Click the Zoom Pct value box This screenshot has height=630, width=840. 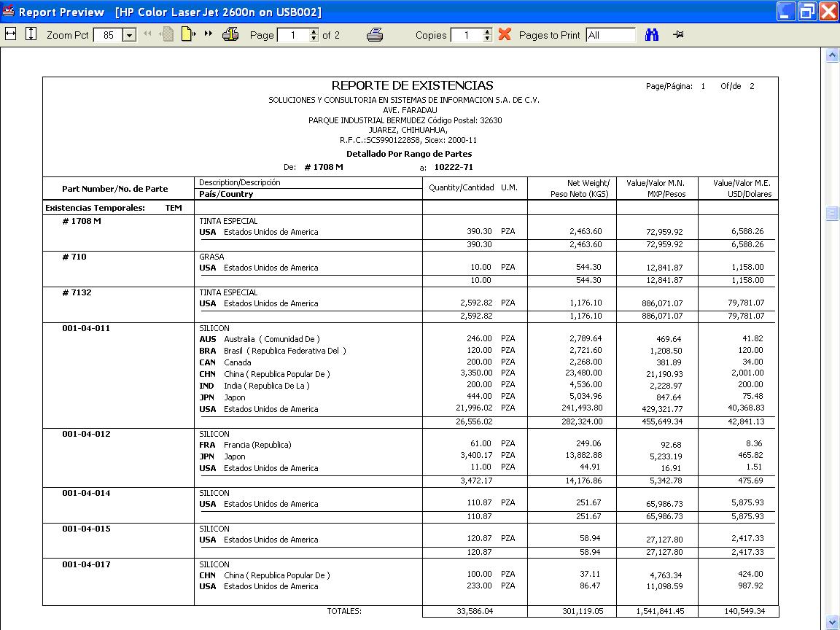tap(109, 35)
